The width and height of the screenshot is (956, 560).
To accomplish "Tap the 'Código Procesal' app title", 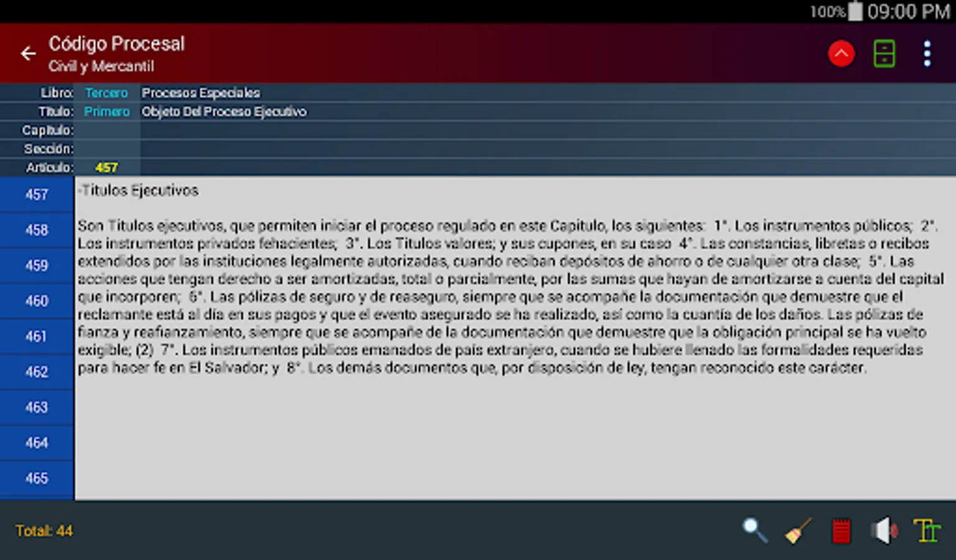I will tap(117, 44).
